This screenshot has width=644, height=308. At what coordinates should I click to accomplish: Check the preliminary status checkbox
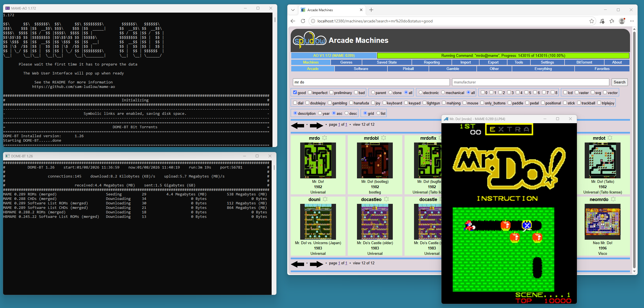click(x=331, y=92)
